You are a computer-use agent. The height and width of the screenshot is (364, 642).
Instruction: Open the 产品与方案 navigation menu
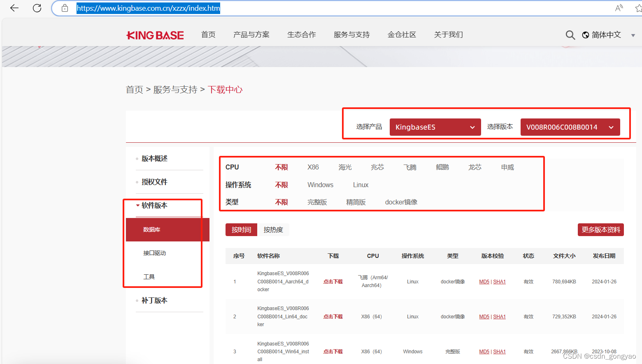[251, 35]
